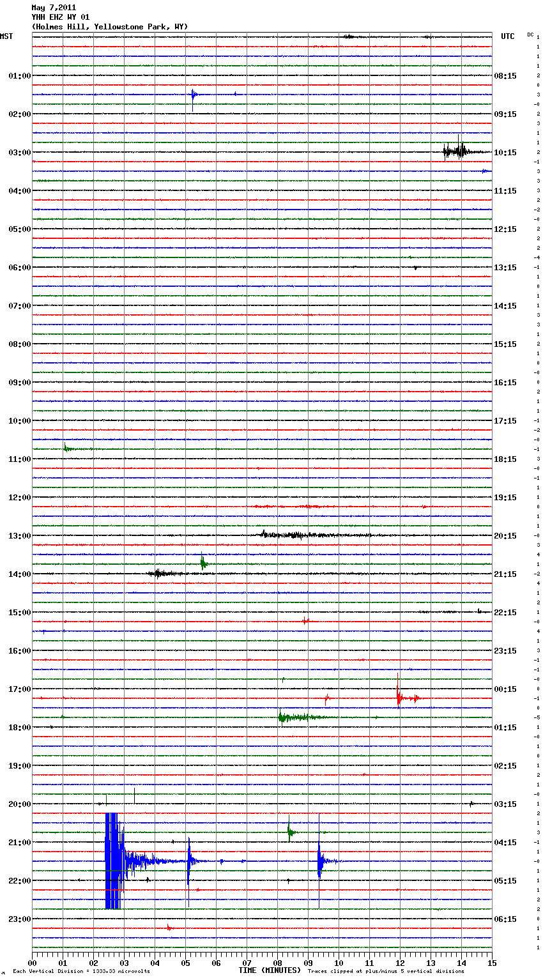543x980 pixels.
Task: Click the TIME (MINUTES) axis title
Action: pyautogui.click(x=270, y=970)
